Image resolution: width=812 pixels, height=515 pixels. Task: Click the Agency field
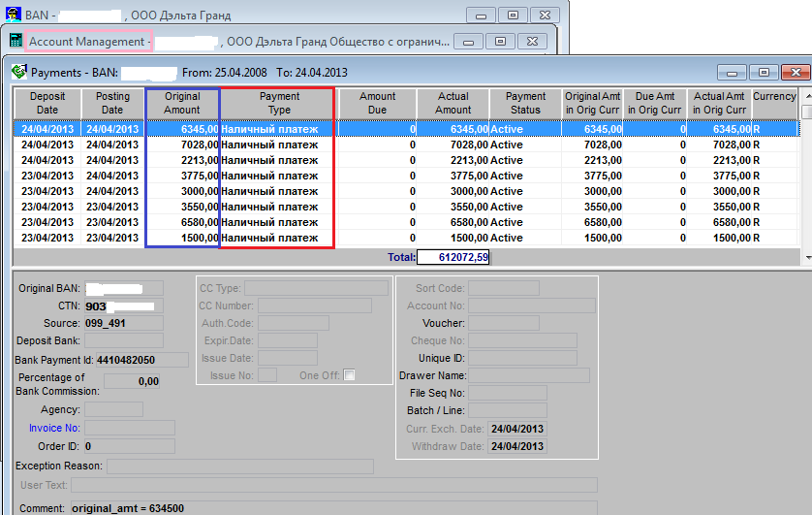pos(113,409)
